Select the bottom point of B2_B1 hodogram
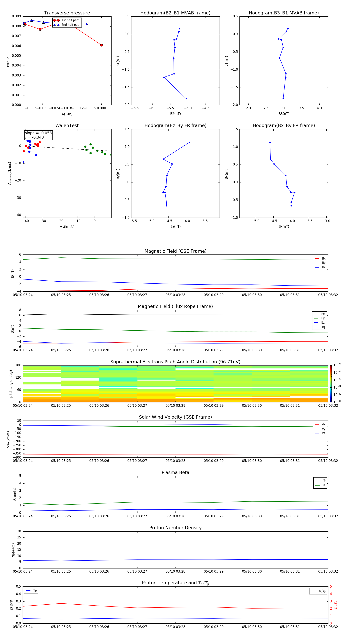 point(186,99)
